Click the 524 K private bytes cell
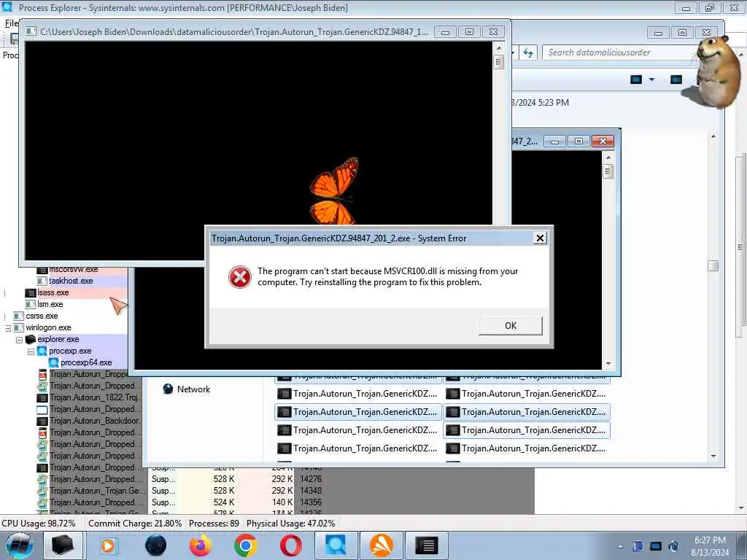The image size is (747, 560). pos(224,502)
